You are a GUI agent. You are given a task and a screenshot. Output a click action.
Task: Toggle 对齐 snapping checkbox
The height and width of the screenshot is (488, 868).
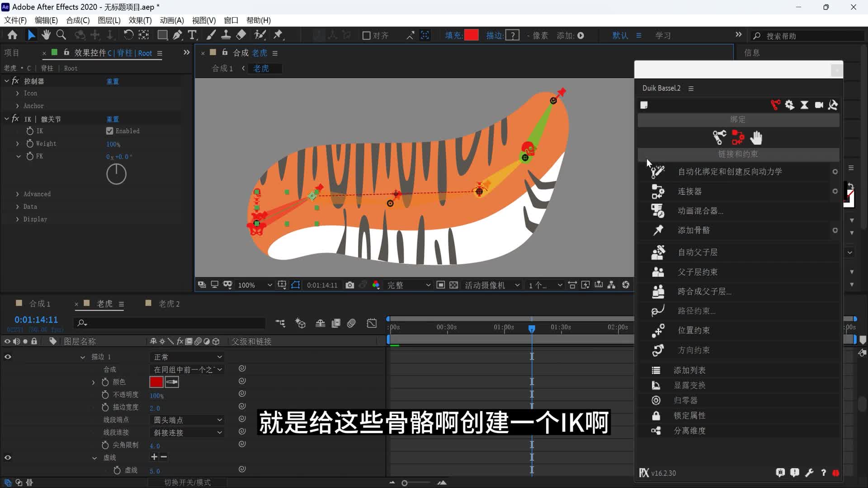pyautogui.click(x=367, y=36)
